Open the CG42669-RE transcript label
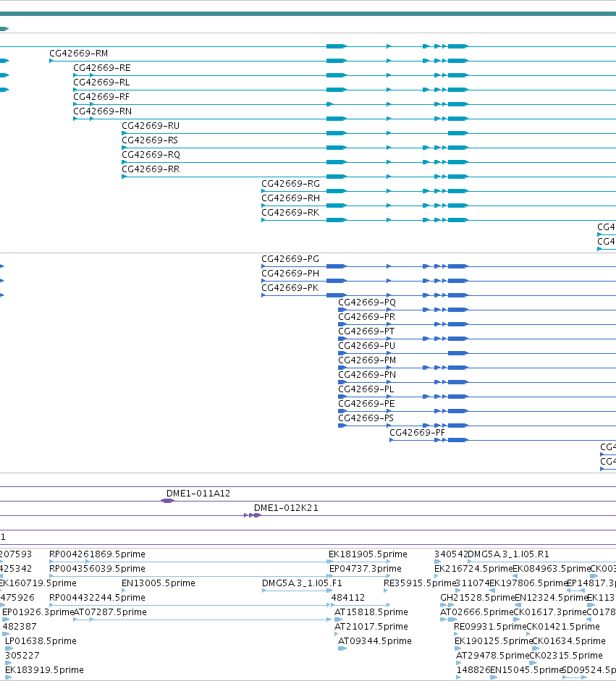 [x=101, y=68]
